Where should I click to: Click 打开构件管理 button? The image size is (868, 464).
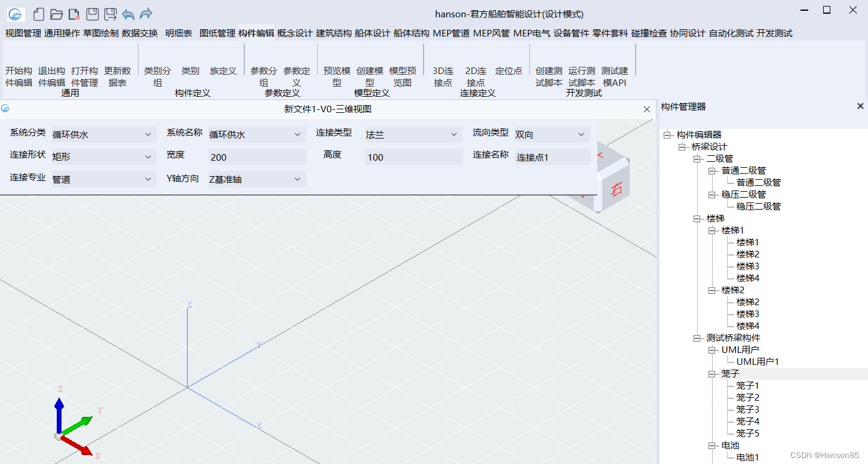pyautogui.click(x=85, y=76)
